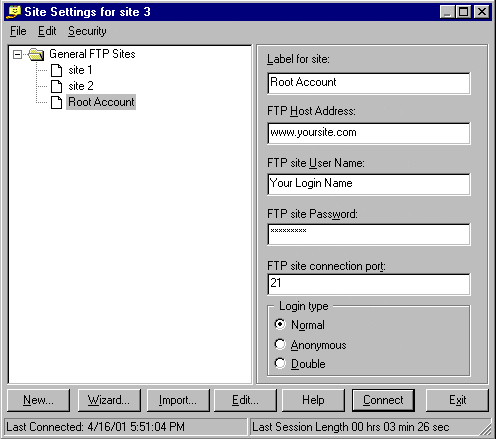Click the FTP site User Name field
This screenshot has width=496, height=439.
click(369, 184)
